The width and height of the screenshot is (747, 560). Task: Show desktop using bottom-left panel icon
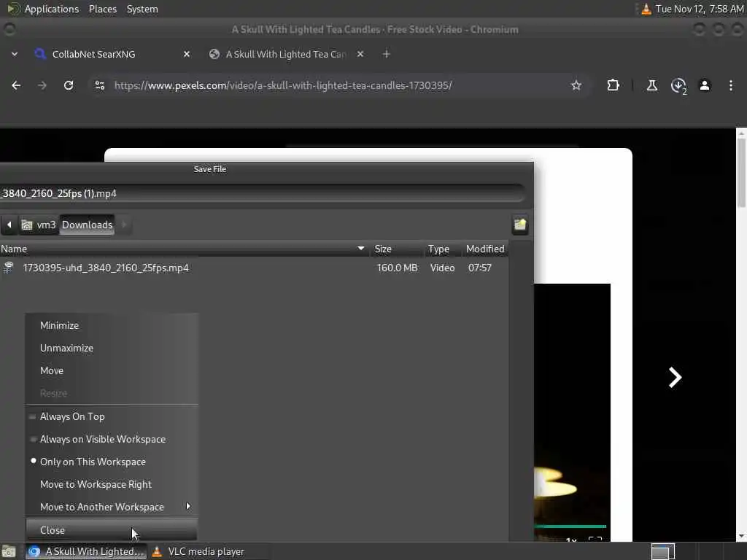(x=9, y=551)
